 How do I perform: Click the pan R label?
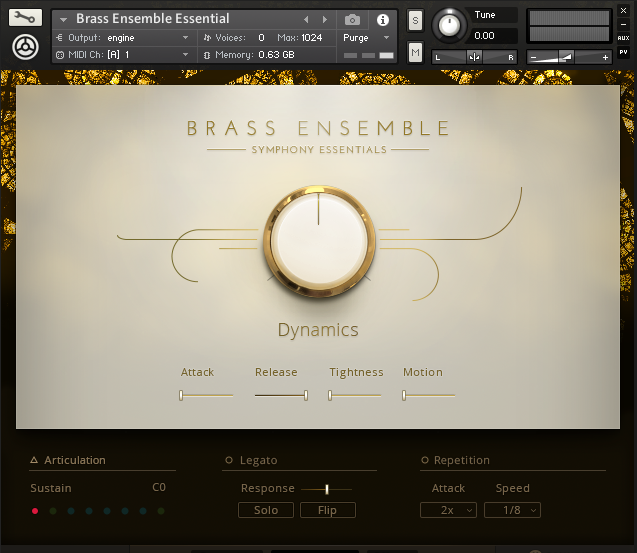511,58
